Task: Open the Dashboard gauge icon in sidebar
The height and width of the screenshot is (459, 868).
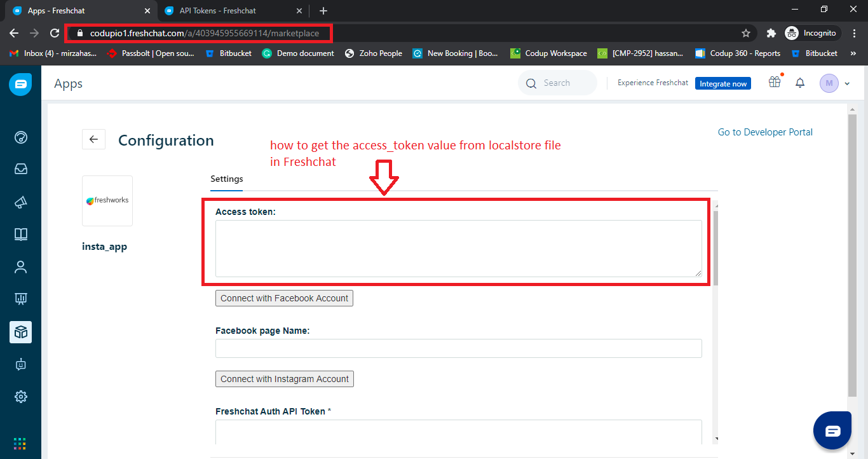Action: point(21,137)
